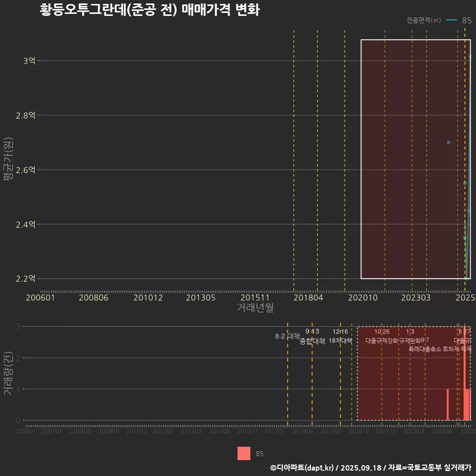Click the isolated data point near 2.7억

448,142
